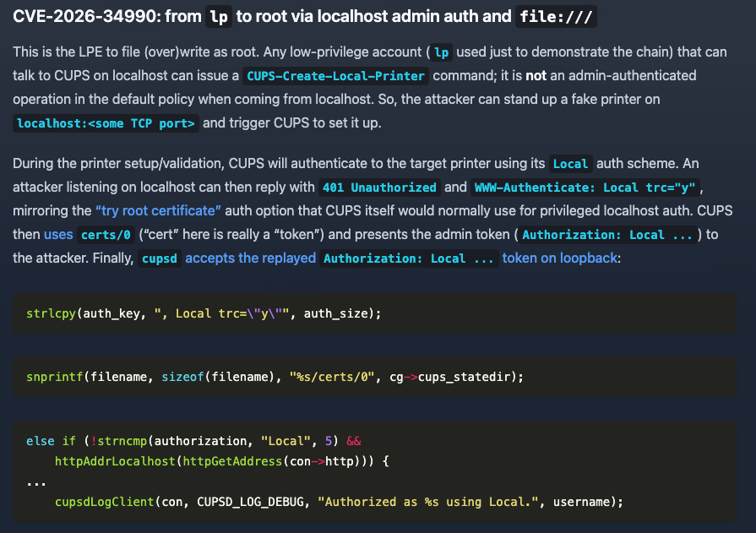Click the inline code 'WWW-Authenticate: Local trc="y"'

585,188
